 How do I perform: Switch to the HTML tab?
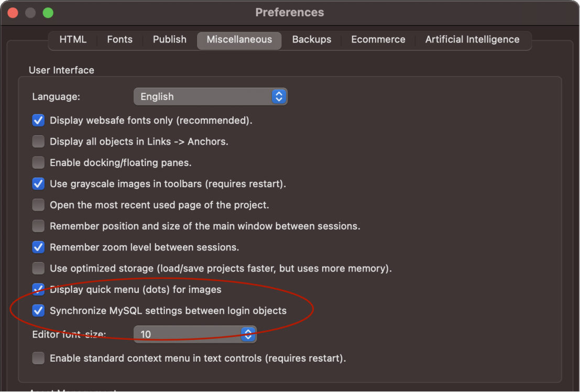click(x=73, y=40)
